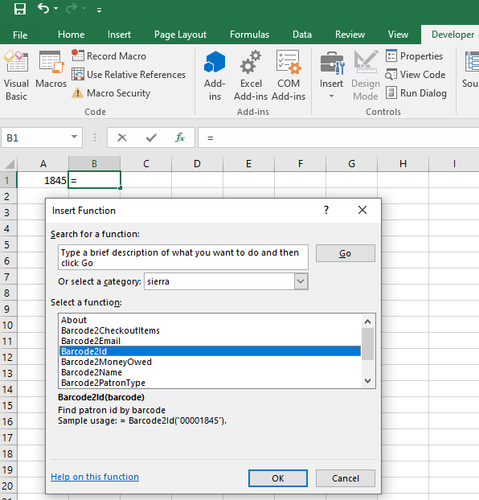Select column D header
479x500 pixels.
click(x=197, y=164)
